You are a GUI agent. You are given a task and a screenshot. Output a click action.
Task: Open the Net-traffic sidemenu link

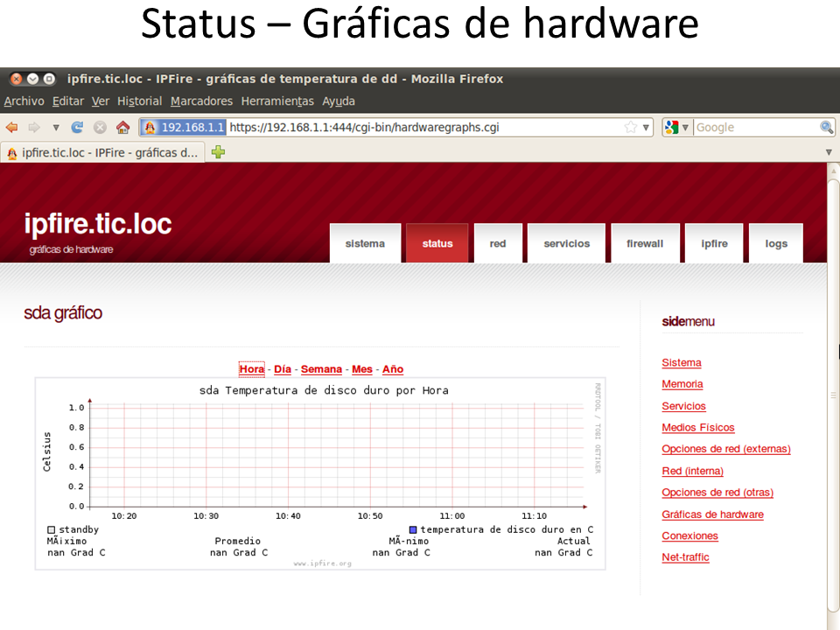(x=685, y=557)
